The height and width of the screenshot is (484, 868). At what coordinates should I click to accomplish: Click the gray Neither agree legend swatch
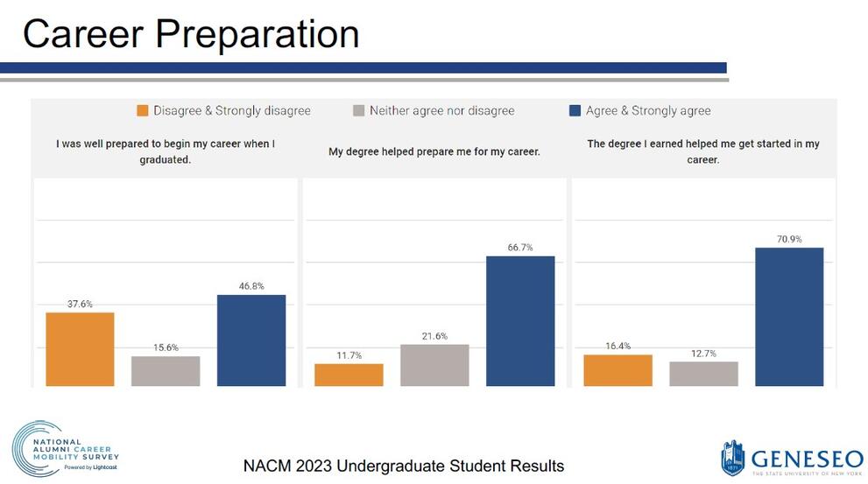[358, 111]
